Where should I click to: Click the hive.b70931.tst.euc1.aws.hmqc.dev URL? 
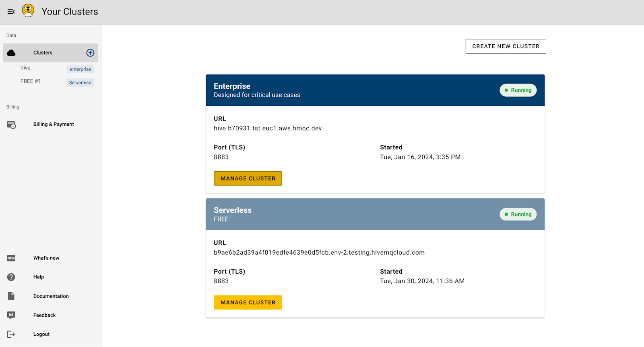click(268, 129)
